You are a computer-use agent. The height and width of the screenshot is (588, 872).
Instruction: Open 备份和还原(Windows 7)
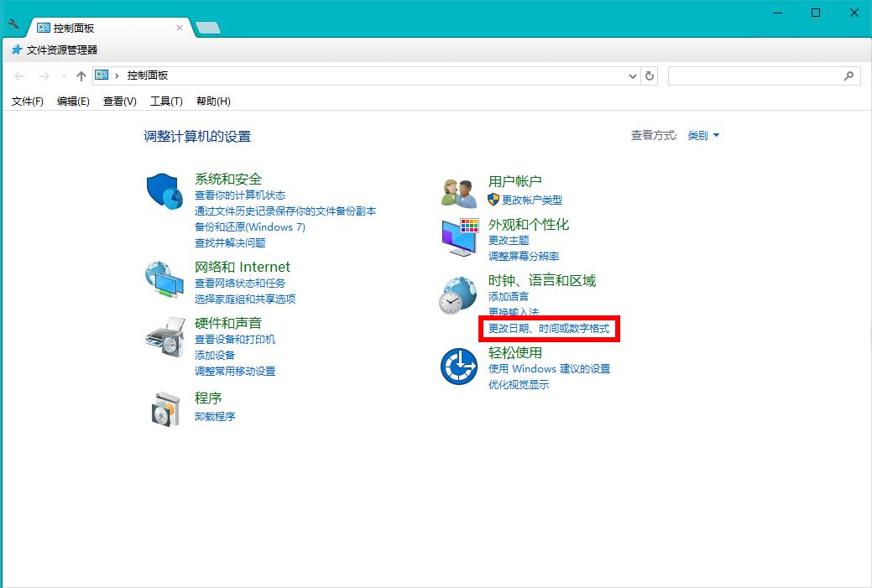[x=253, y=226]
